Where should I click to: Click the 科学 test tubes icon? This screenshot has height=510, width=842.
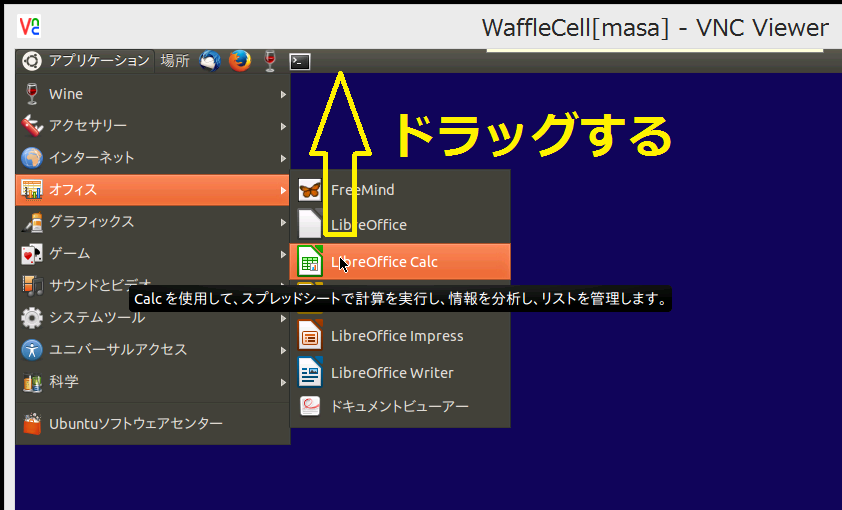tap(32, 382)
